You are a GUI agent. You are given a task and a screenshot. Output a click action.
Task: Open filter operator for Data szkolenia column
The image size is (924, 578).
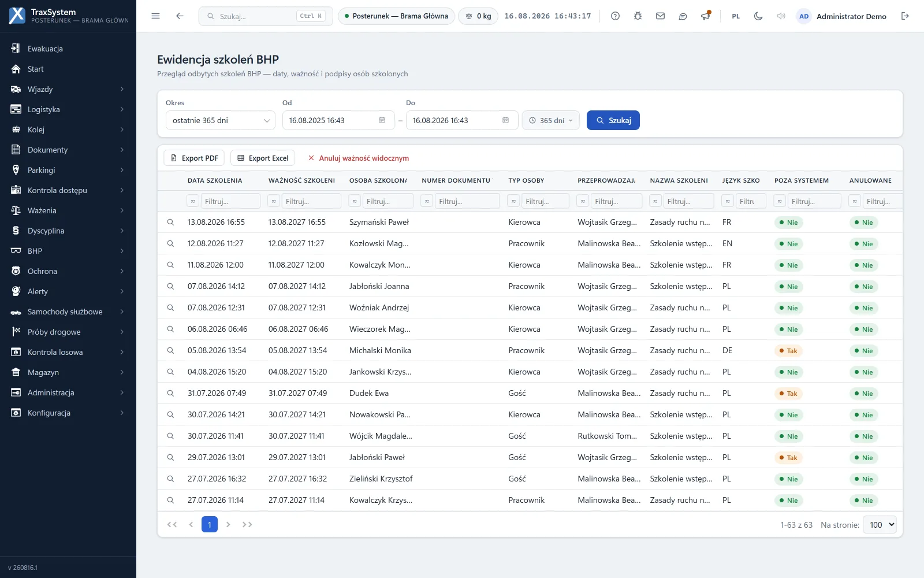(x=193, y=201)
